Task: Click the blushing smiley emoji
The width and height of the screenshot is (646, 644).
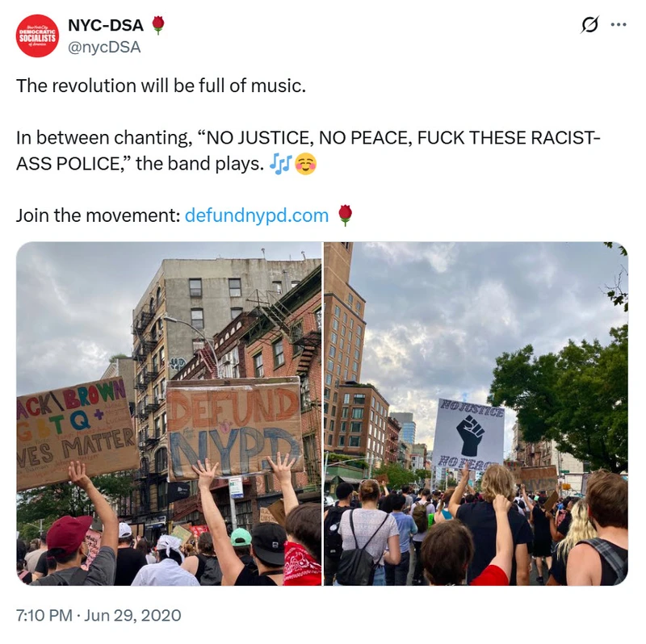Action: click(305, 164)
